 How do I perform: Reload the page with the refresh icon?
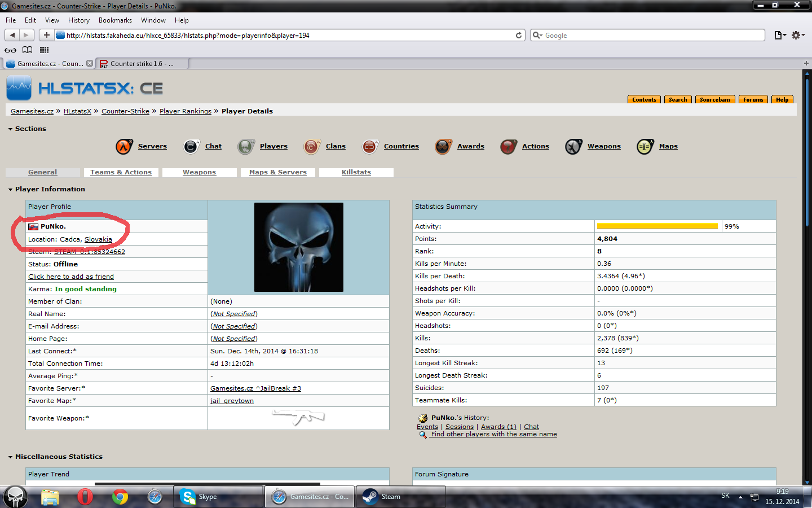coord(519,35)
